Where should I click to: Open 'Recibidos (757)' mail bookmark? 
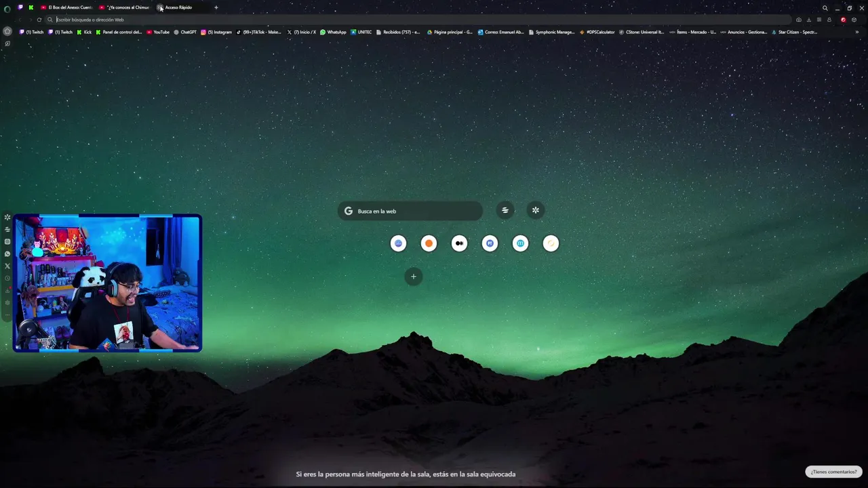(398, 32)
